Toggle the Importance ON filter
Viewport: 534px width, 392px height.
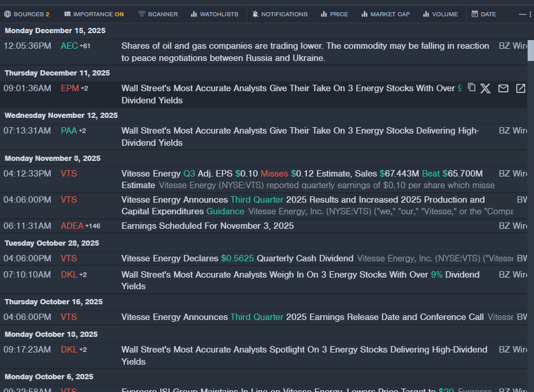point(94,14)
